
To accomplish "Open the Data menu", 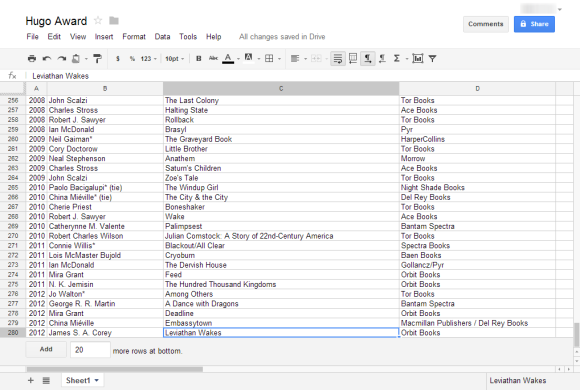I will coord(162,37).
